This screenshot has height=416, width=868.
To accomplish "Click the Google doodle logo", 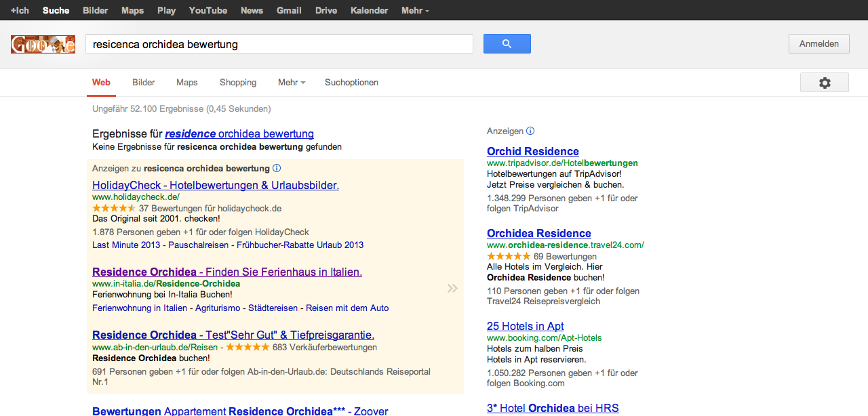I will [43, 45].
